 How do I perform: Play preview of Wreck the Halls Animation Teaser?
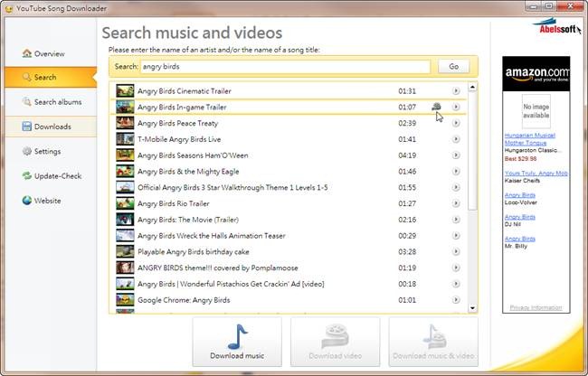[456, 236]
